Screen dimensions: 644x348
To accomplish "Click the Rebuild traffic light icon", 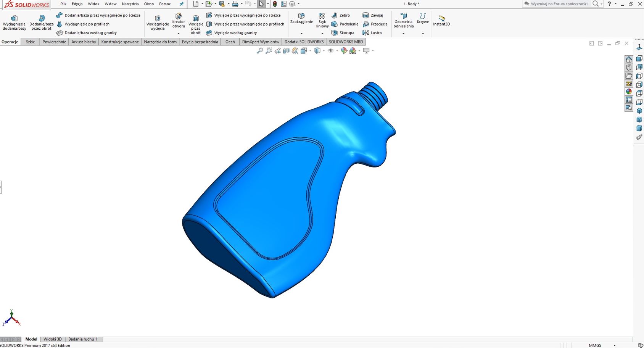I will point(275,4).
